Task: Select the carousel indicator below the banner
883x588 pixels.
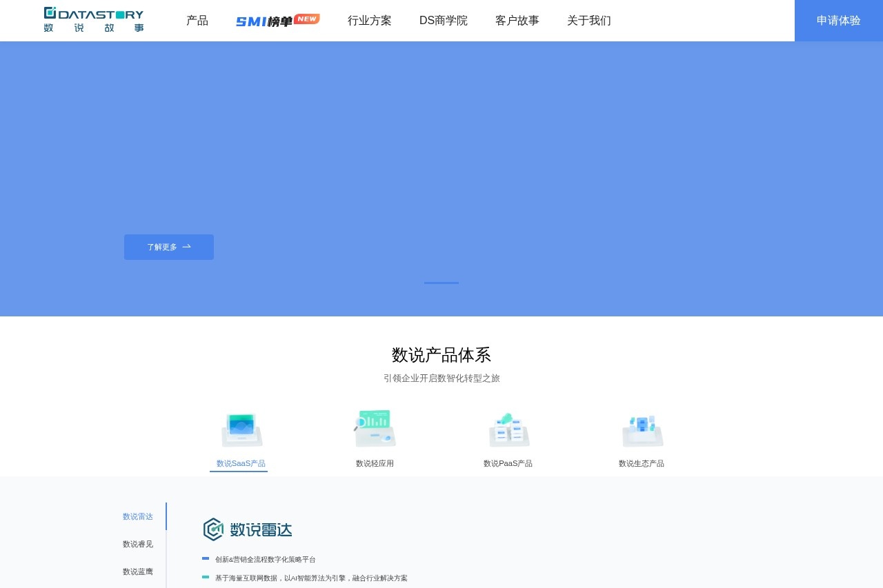Action: (x=441, y=283)
